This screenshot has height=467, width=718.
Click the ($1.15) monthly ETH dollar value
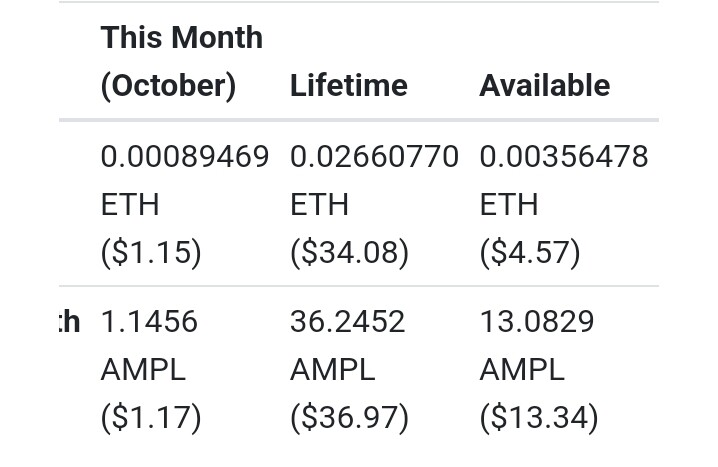click(151, 252)
